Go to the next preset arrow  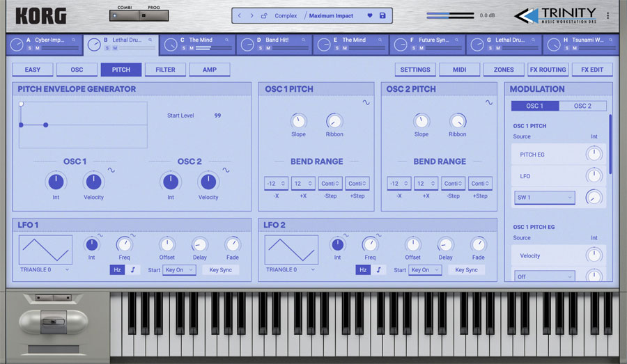(251, 15)
